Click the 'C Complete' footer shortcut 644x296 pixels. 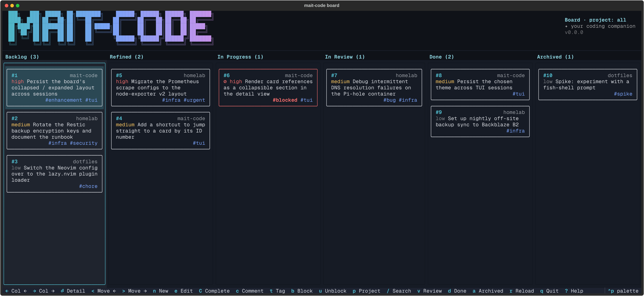pos(214,291)
